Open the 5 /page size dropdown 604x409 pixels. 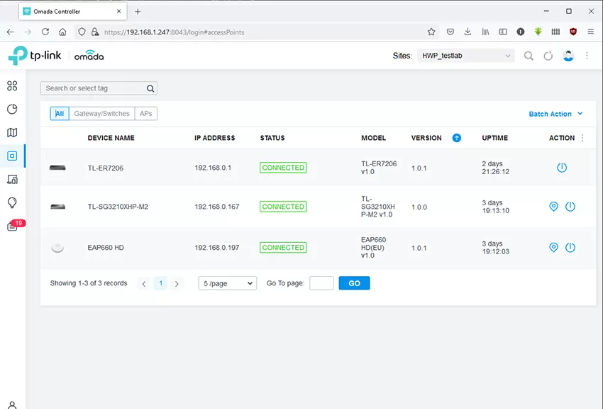227,283
